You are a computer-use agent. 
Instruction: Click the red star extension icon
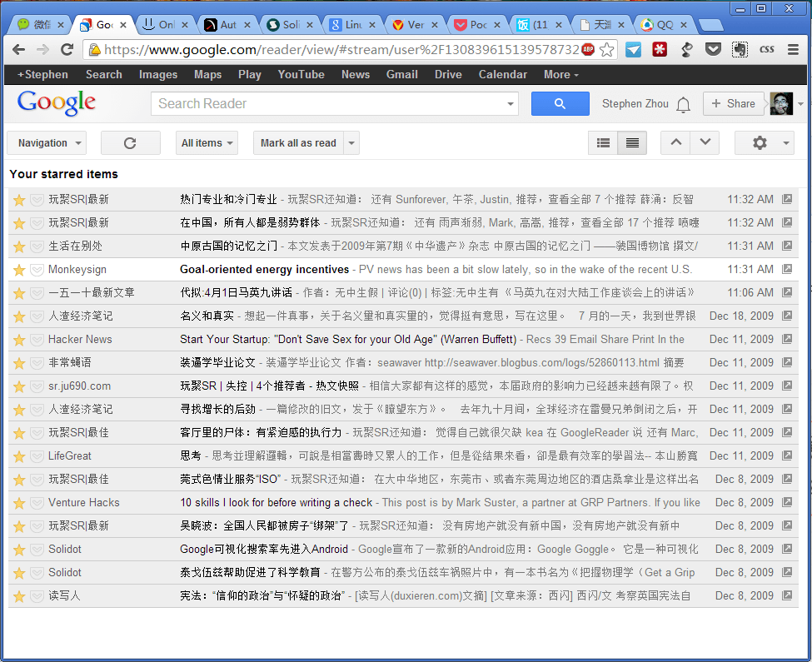(x=660, y=50)
